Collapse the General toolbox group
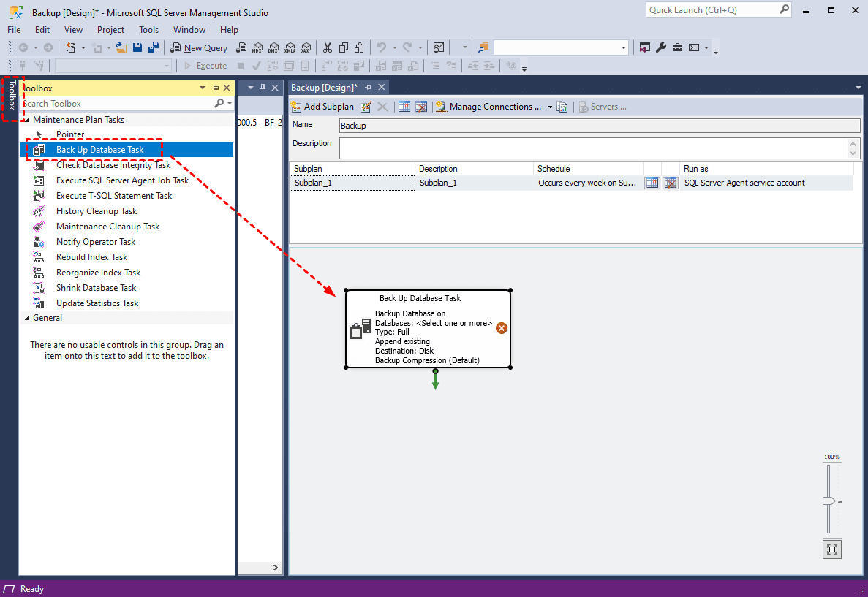868x597 pixels. (x=28, y=318)
